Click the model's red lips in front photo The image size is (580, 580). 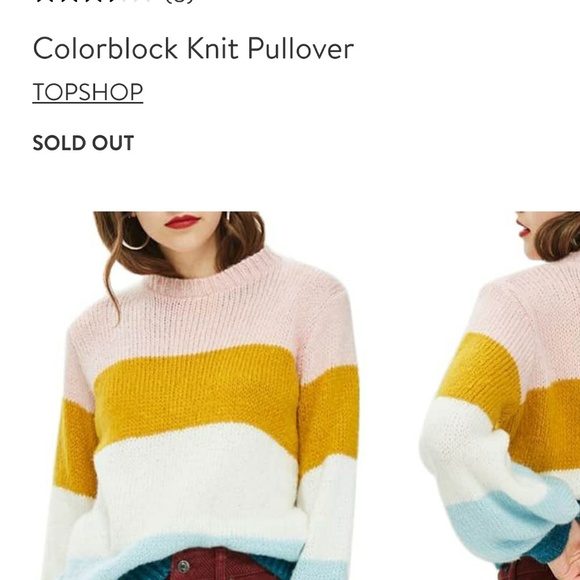[182, 221]
